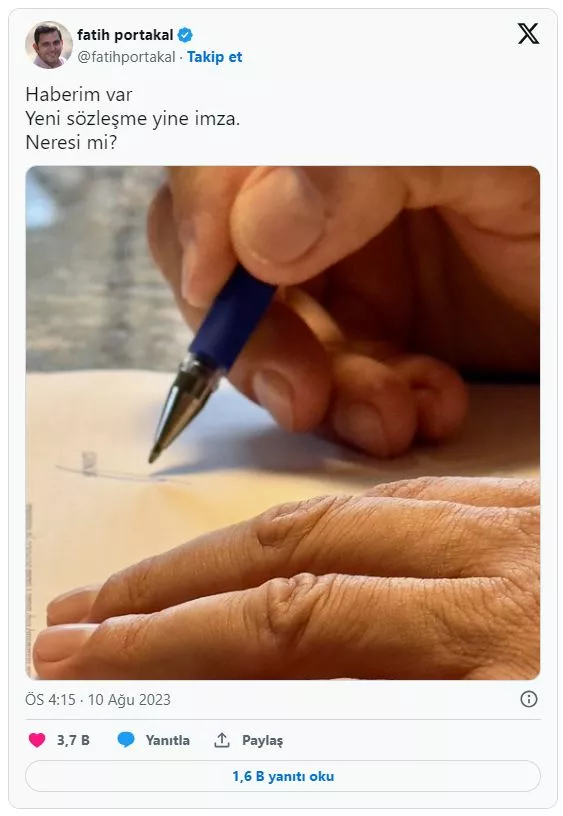Click the X logo in the corner
This screenshot has height=816, width=563.
(x=528, y=34)
